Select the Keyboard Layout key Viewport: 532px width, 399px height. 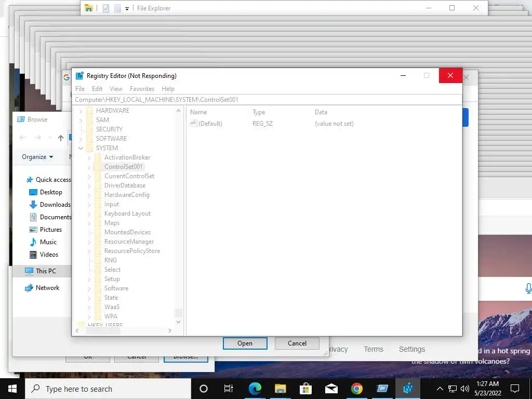[128, 214]
